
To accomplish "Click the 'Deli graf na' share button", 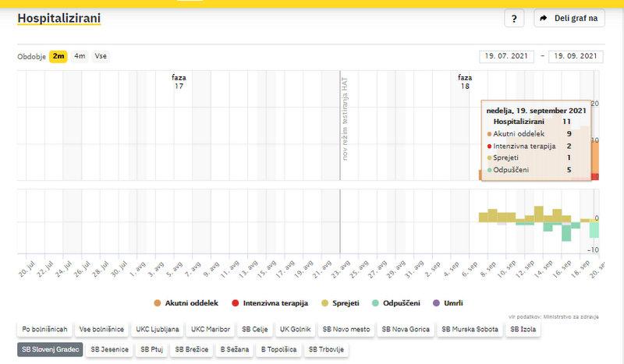I will 569,19.
